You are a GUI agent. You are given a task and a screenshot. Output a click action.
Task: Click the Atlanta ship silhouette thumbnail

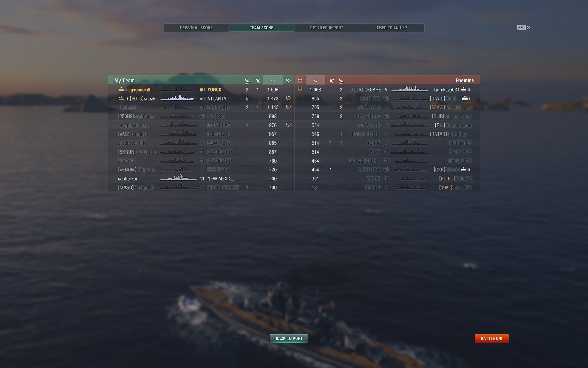[177, 98]
